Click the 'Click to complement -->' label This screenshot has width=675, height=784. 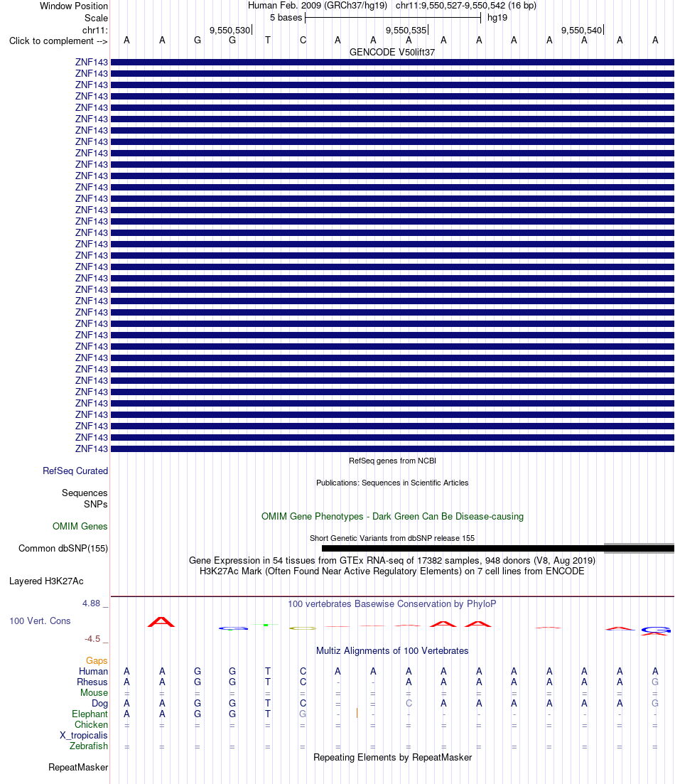pos(58,41)
